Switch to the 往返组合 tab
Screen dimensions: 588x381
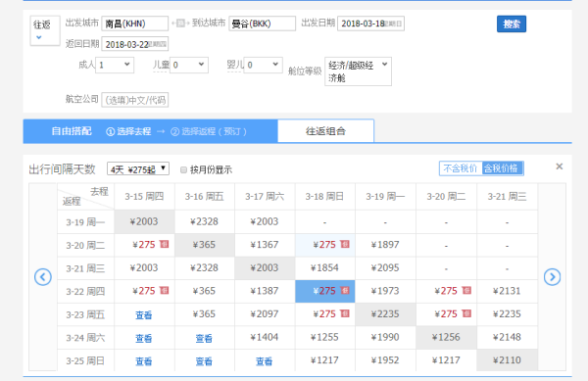[x=325, y=131]
